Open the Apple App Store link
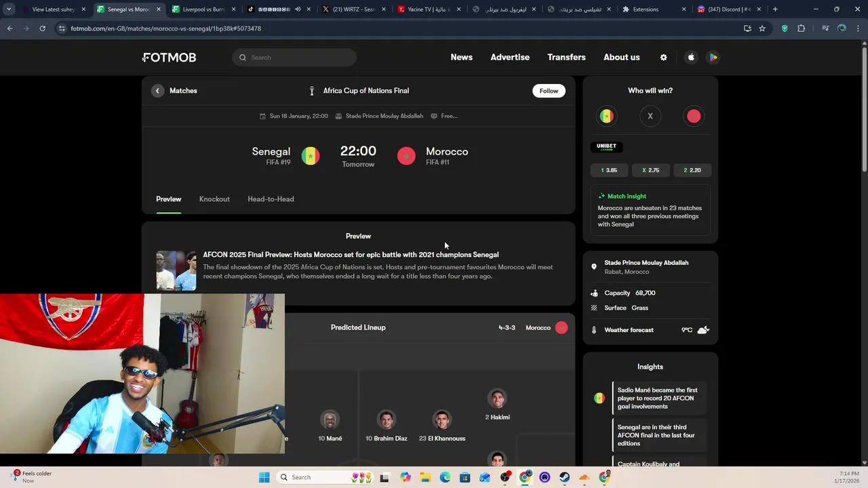This screenshot has width=868, height=488. 691,58
